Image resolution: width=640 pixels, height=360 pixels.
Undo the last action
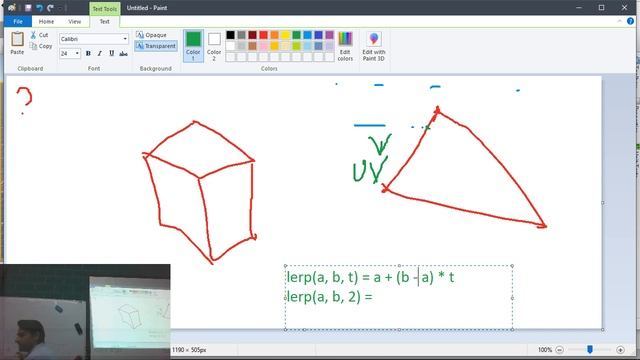coord(40,8)
